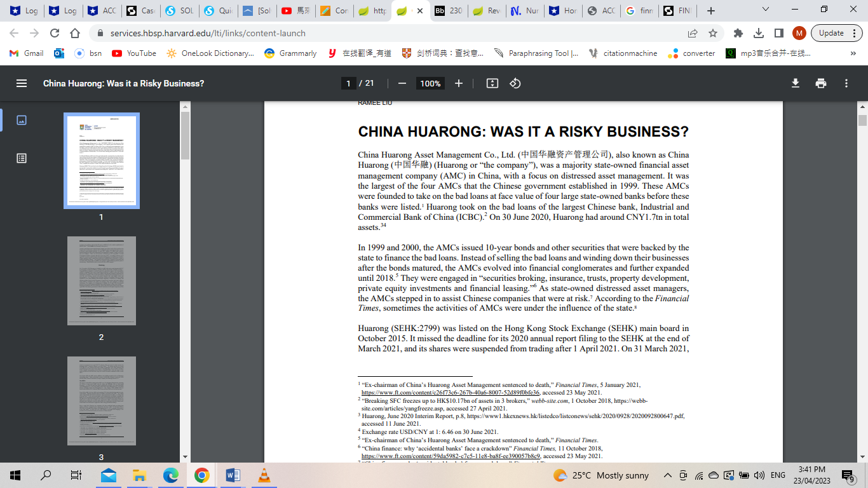Open first footnote ft.com link

(451, 393)
